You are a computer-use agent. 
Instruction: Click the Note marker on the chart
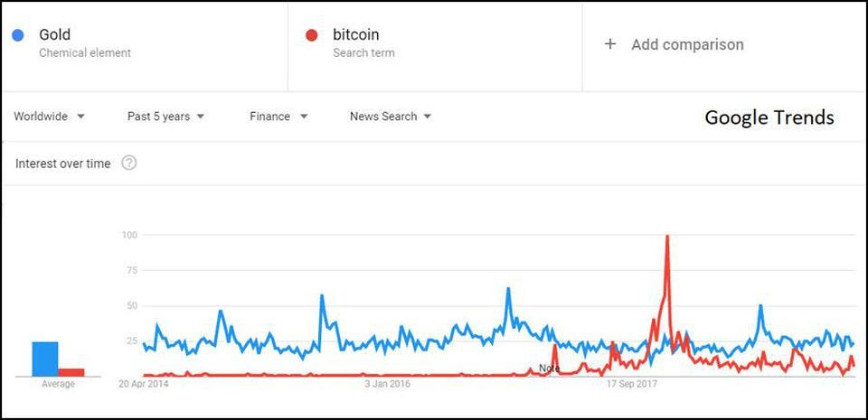(549, 369)
